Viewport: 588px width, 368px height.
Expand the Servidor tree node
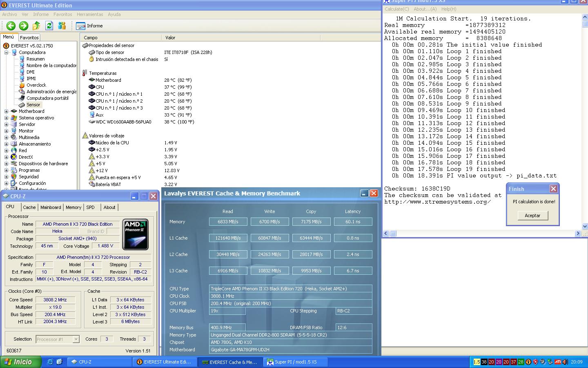pyautogui.click(x=6, y=124)
